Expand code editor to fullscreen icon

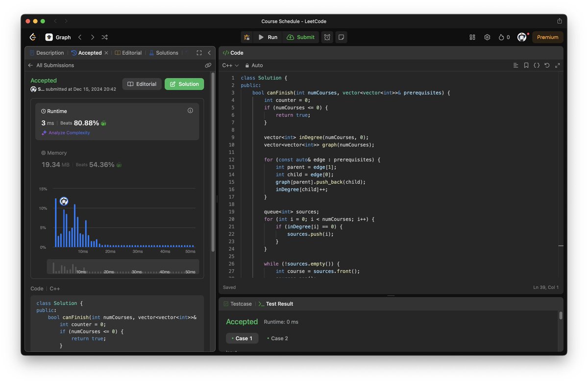557,65
